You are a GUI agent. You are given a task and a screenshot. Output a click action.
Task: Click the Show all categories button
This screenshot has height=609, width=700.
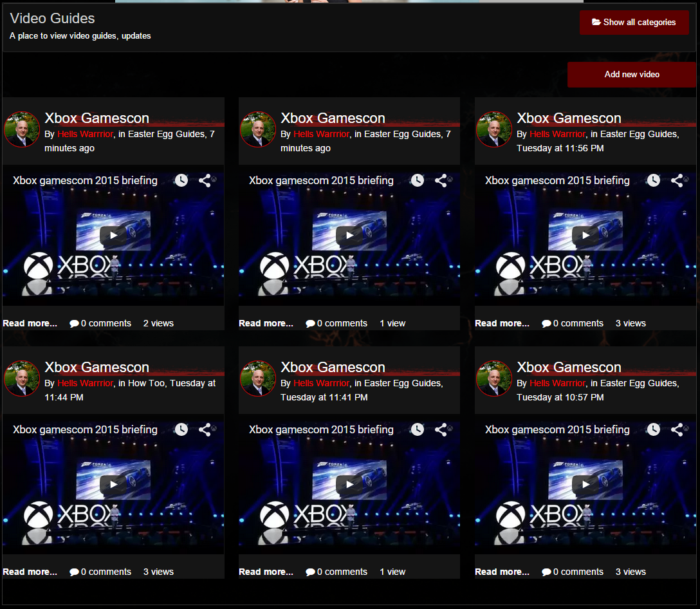click(x=634, y=23)
